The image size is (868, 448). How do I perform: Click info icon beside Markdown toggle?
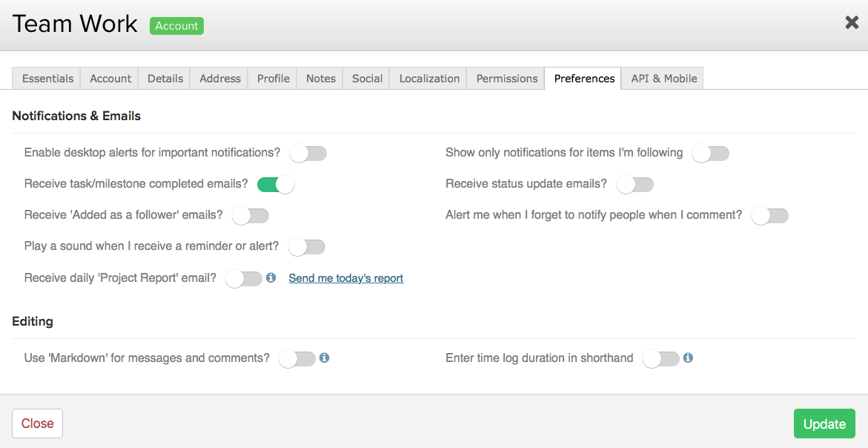click(x=325, y=358)
